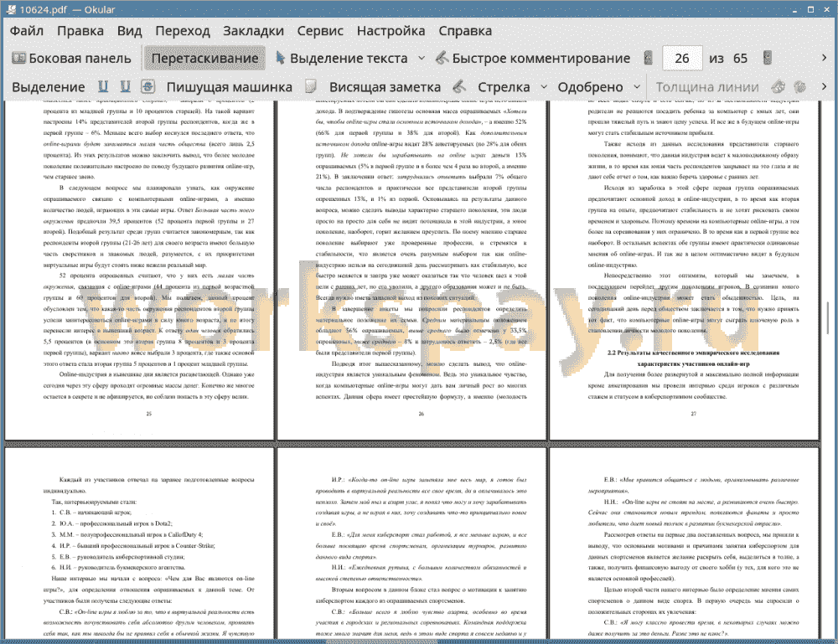Select the freehand line pencil icon
Image resolution: width=838 pixels, height=644 pixels.
pos(459,86)
